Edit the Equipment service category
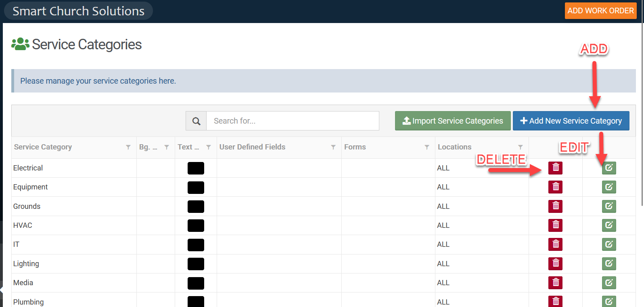Image resolution: width=644 pixels, height=307 pixels. tap(609, 187)
